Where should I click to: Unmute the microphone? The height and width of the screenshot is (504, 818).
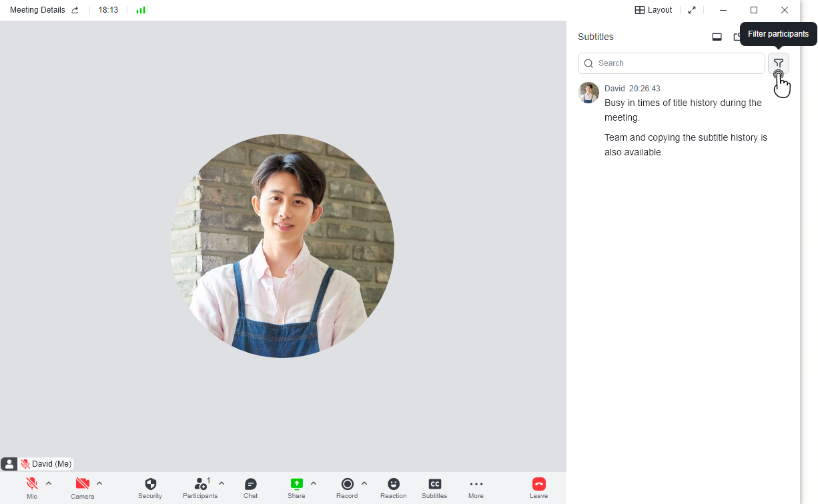[x=31, y=485]
